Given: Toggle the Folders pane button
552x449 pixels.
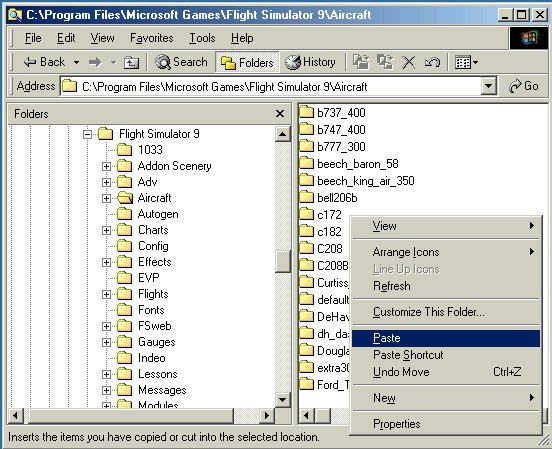Looking at the screenshot, I should 247,62.
